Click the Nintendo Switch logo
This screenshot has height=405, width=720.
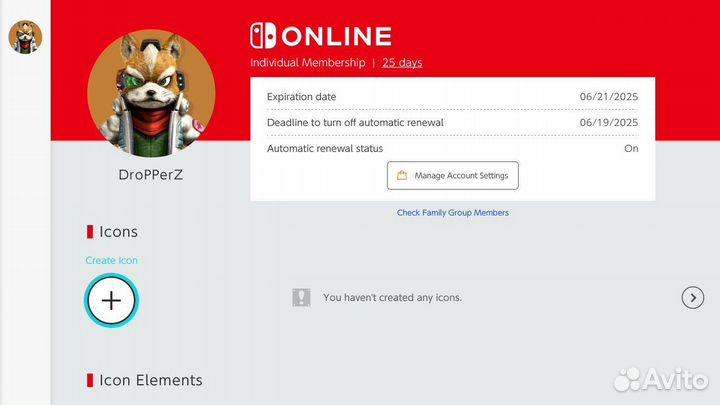262,36
